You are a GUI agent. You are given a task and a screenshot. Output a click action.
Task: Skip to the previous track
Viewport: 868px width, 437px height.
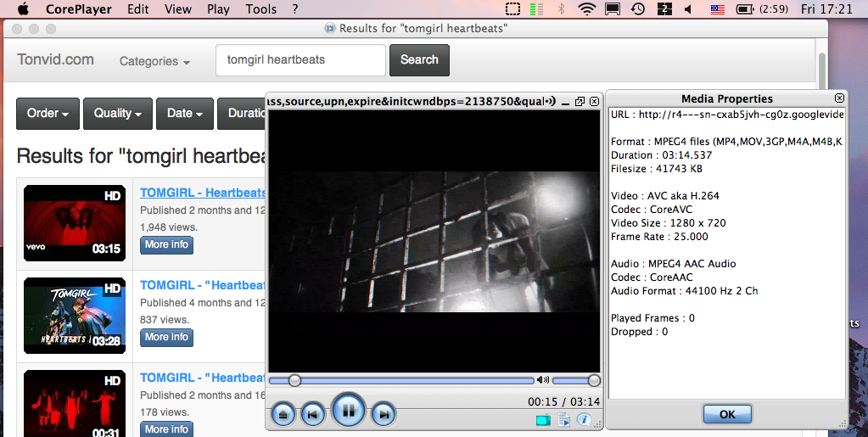point(313,414)
